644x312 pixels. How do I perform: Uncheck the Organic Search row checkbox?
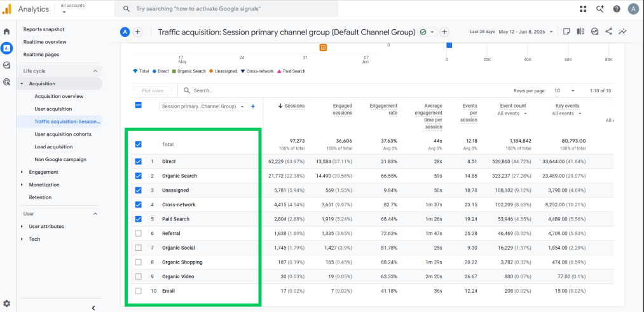click(x=139, y=176)
